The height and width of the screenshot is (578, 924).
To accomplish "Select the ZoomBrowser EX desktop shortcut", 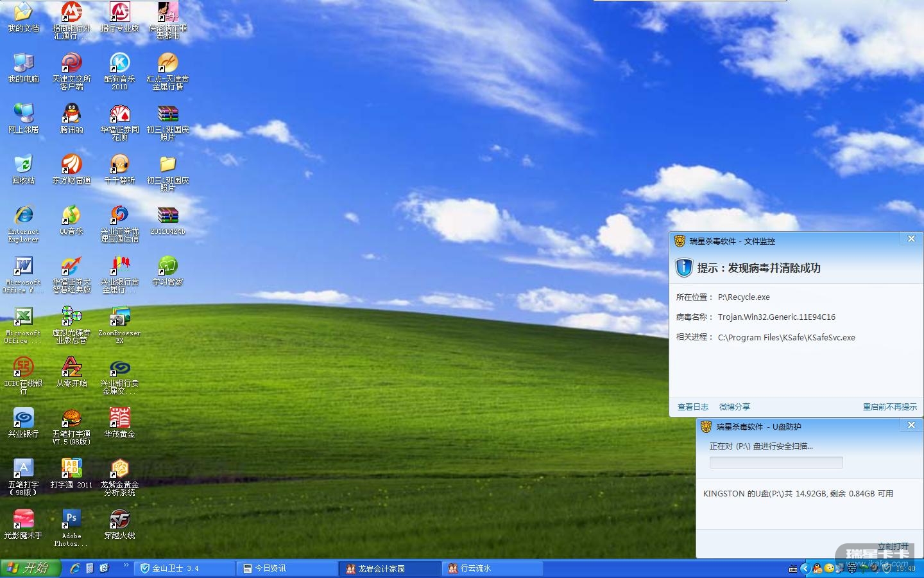I will click(x=119, y=325).
